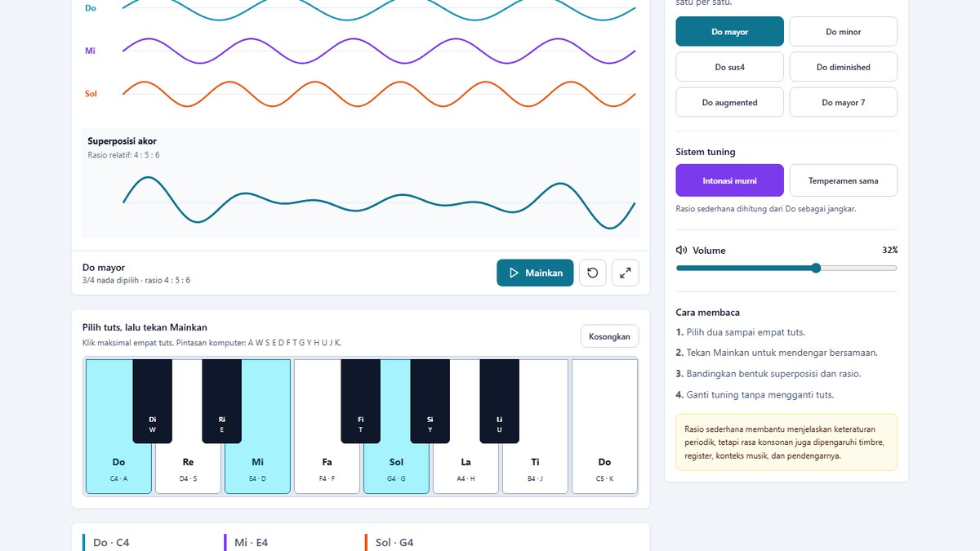The width and height of the screenshot is (980, 551).
Task: Click the Mainkan play button
Action: [x=535, y=273]
